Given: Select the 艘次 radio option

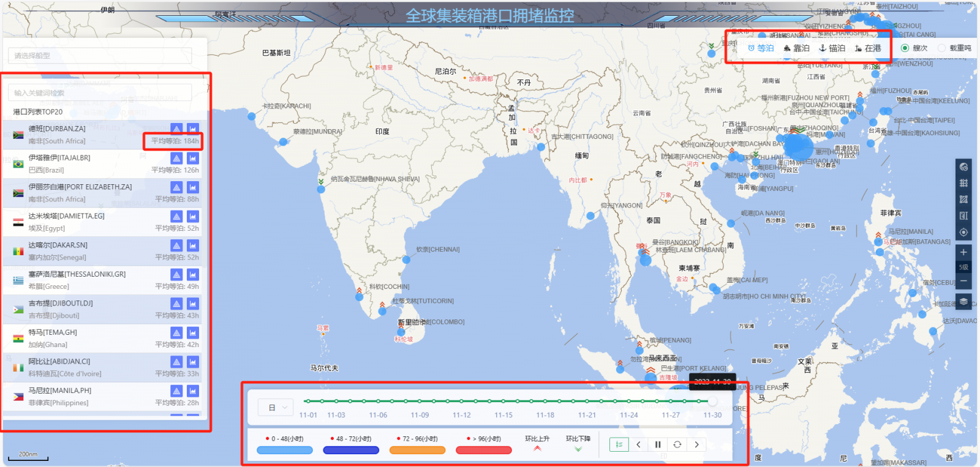Looking at the screenshot, I should click(x=914, y=48).
